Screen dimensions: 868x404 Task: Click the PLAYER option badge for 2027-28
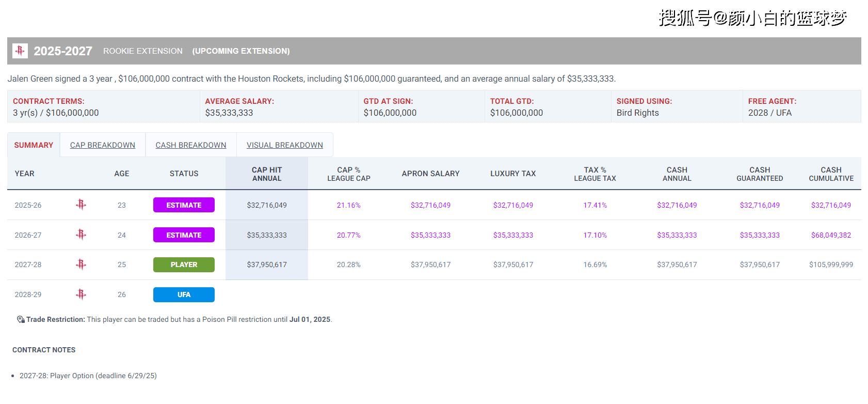pos(184,265)
